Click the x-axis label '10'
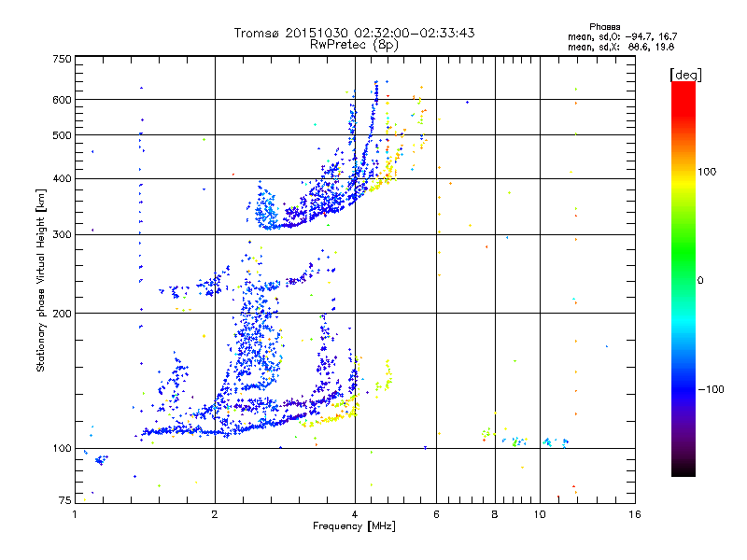 540,514
